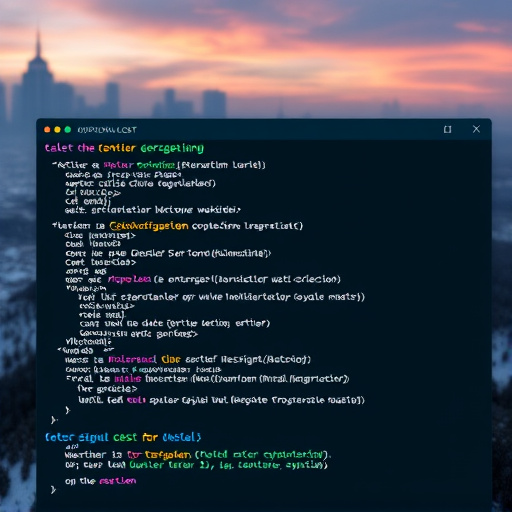Image resolution: width=512 pixels, height=512 pixels.
Task: Click the final line starting "on the"
Action: tap(101, 481)
